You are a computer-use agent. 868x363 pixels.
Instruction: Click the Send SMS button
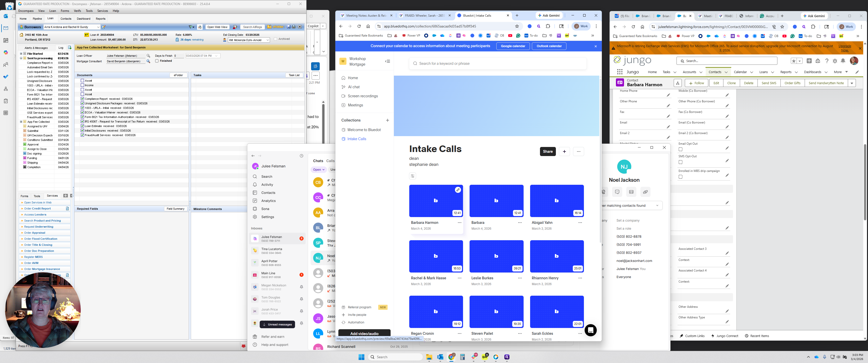pos(769,83)
